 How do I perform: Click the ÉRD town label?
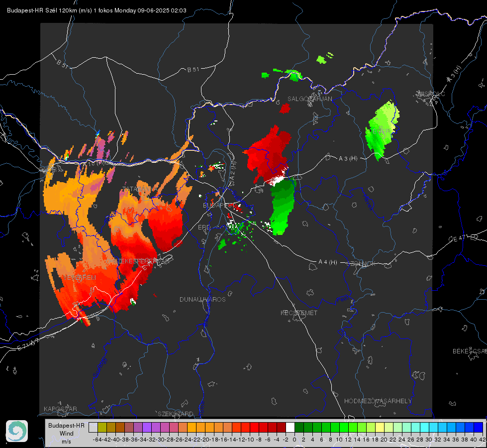coord(204,227)
